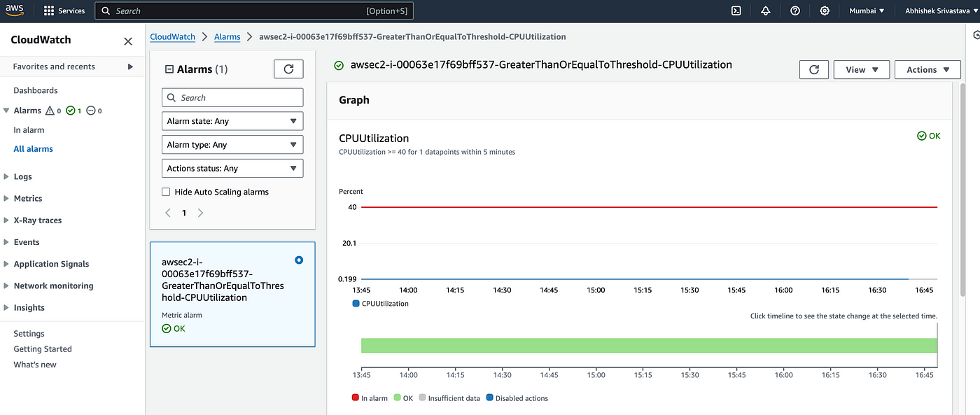
Task: Open the help question mark icon
Action: [x=795, y=10]
